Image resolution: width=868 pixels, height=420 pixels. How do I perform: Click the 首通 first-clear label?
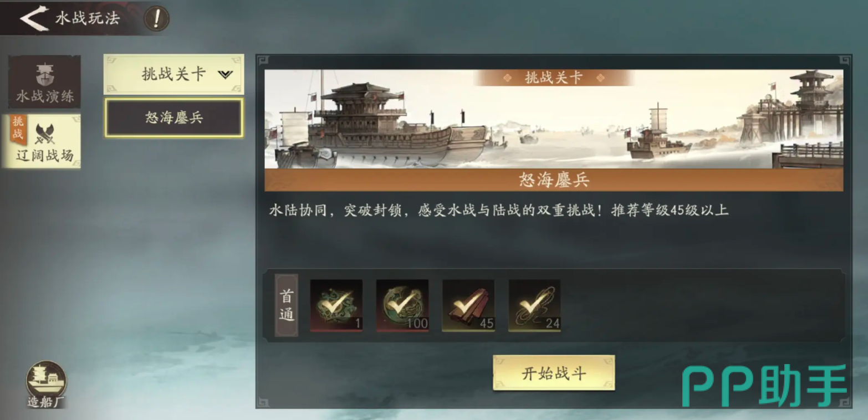[x=287, y=305]
